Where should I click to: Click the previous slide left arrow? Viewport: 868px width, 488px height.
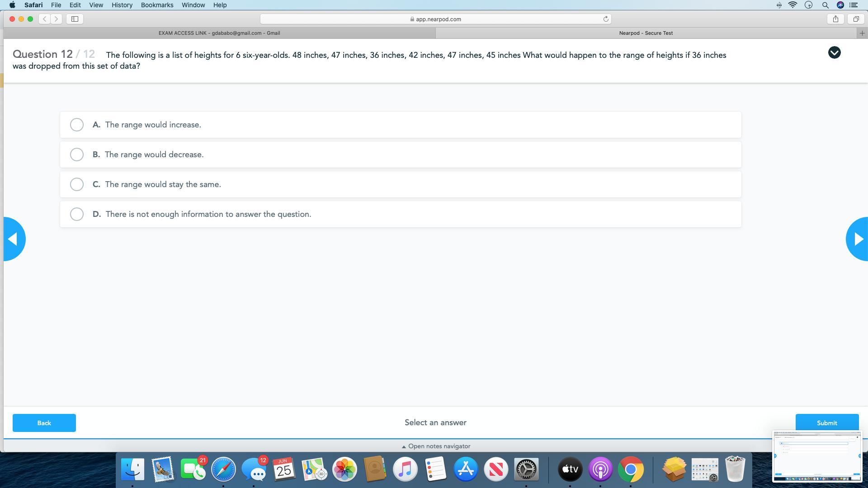[14, 239]
